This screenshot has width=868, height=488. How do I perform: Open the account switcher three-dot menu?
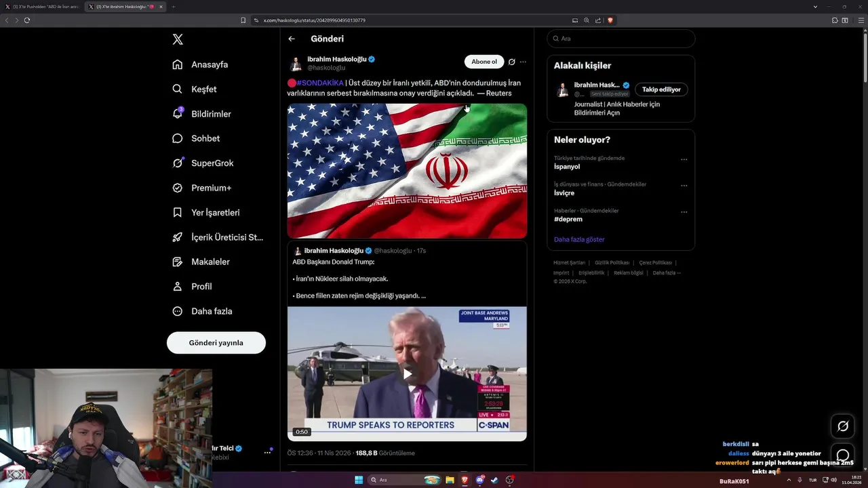(x=267, y=452)
